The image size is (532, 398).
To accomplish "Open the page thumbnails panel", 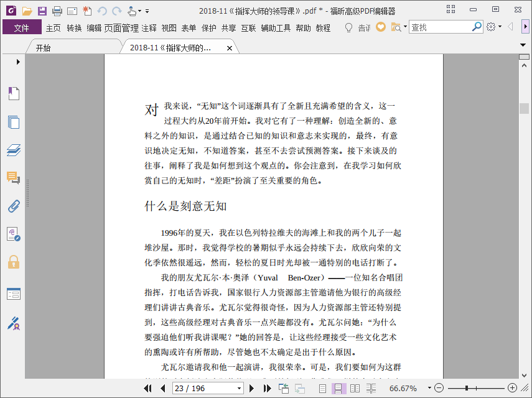I will 14,122.
